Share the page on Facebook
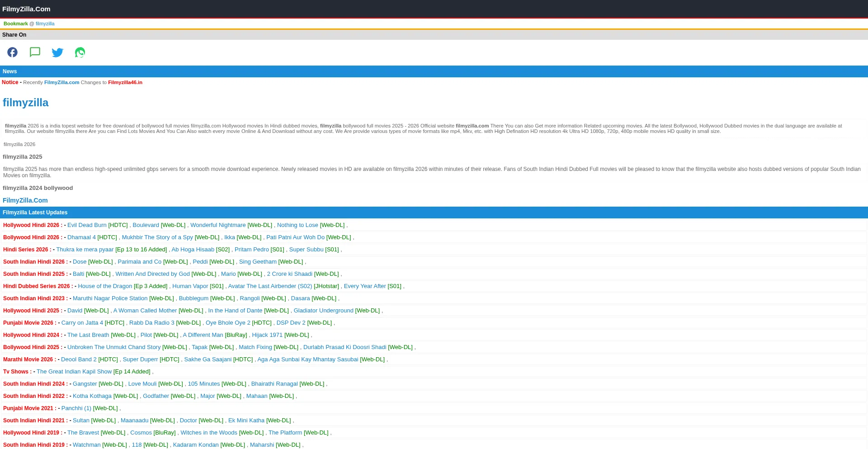This screenshot has width=868, height=449. [13, 52]
